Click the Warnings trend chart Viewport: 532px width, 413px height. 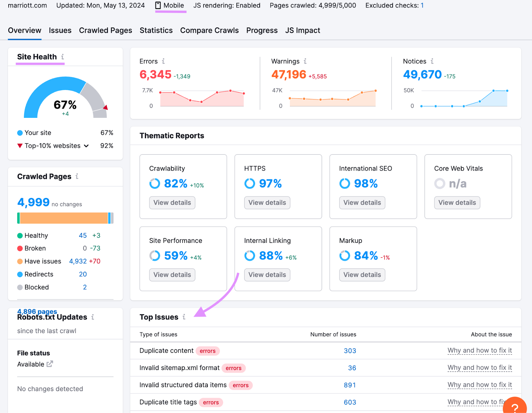coord(332,98)
